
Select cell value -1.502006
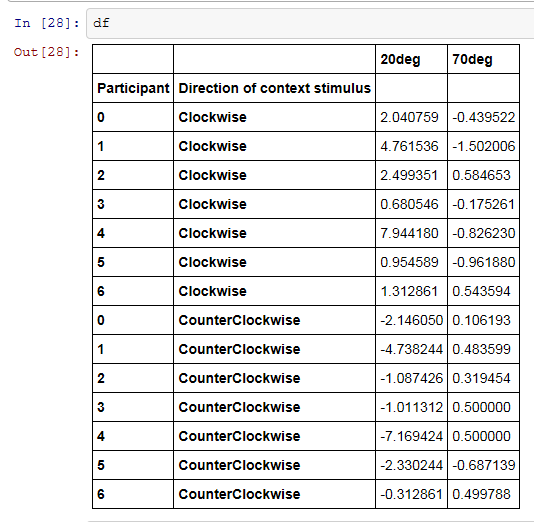click(x=484, y=146)
